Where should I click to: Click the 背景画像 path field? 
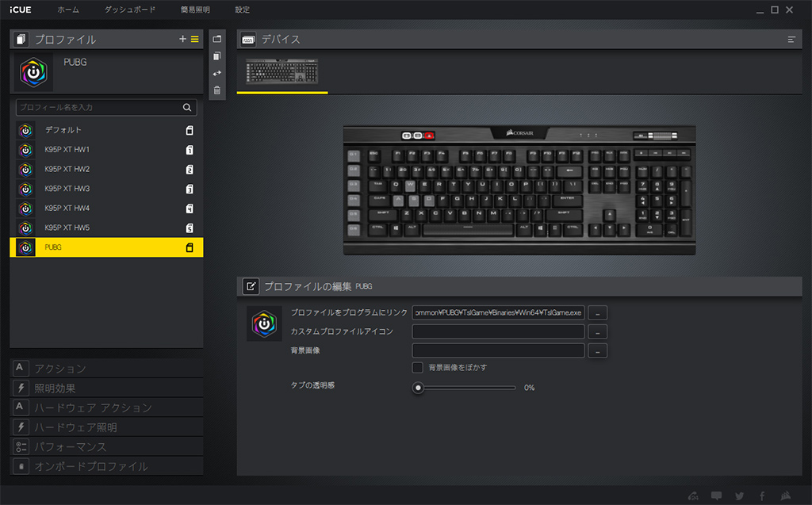click(498, 350)
